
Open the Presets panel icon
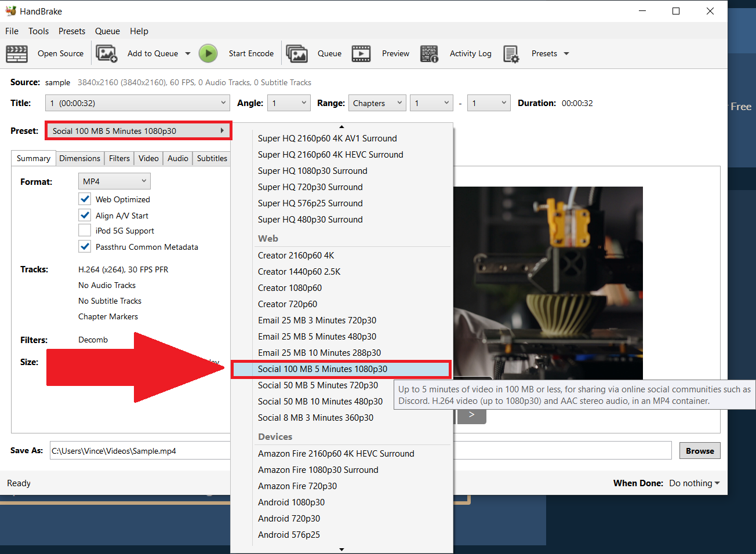click(x=511, y=53)
